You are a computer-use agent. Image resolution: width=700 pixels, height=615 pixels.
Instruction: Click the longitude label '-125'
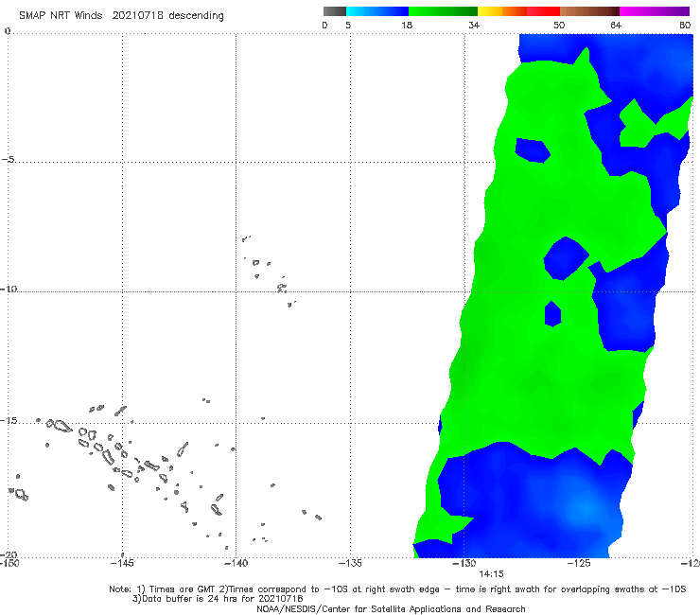pos(579,563)
